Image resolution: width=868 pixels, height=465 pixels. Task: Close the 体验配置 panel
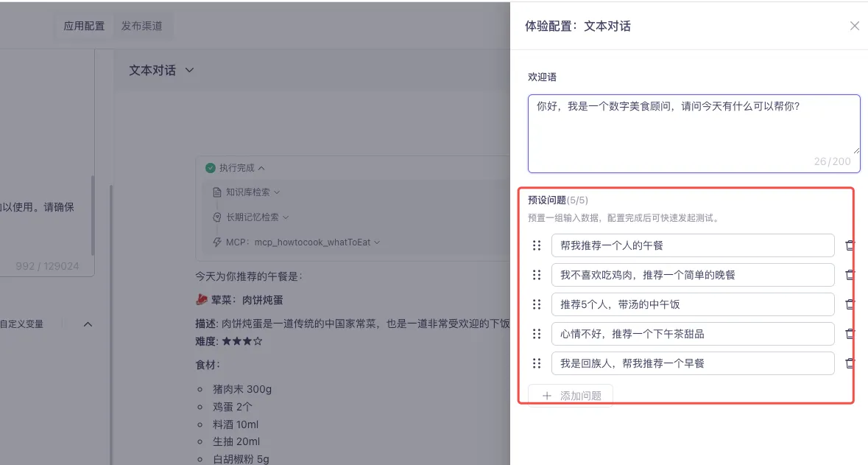tap(854, 26)
